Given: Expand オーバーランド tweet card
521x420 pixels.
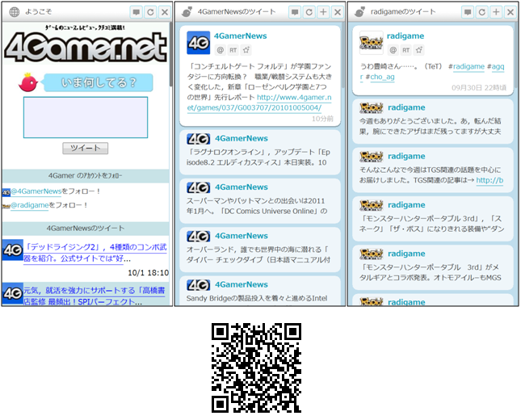Looking at the screenshot, I should [x=260, y=250].
